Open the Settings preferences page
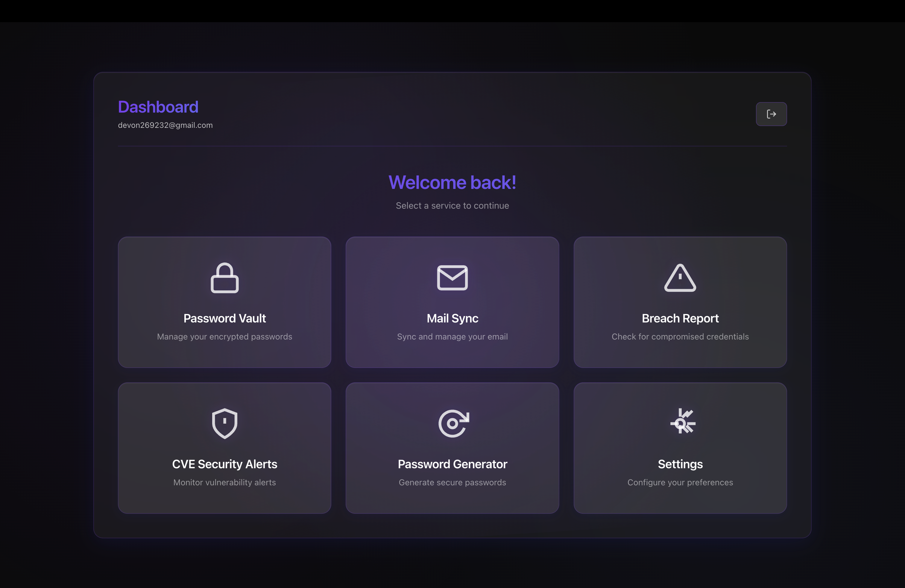 coord(680,448)
